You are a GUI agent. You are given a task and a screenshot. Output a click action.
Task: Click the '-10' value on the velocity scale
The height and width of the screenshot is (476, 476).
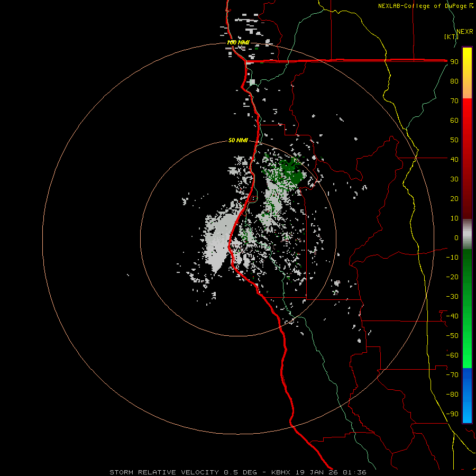[452, 258]
